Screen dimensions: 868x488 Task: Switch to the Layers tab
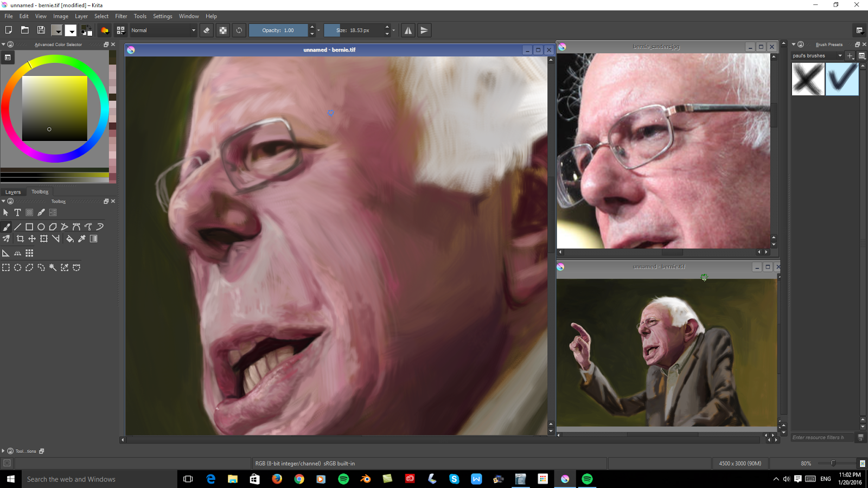[13, 191]
